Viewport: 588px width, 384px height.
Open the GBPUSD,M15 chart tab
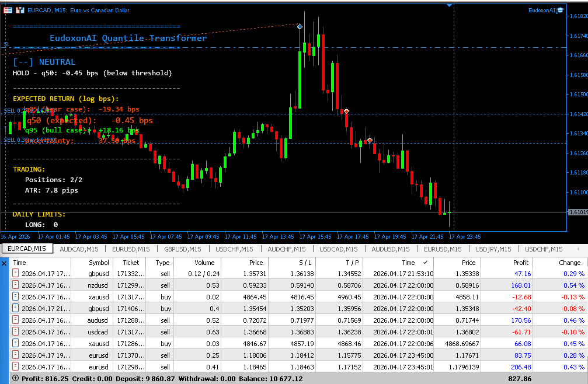pyautogui.click(x=183, y=249)
